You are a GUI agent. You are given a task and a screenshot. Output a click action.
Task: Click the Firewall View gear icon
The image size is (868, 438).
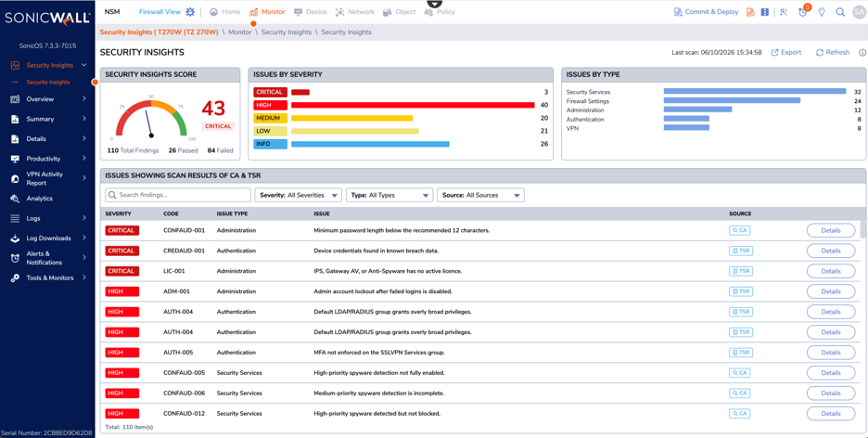coord(190,12)
